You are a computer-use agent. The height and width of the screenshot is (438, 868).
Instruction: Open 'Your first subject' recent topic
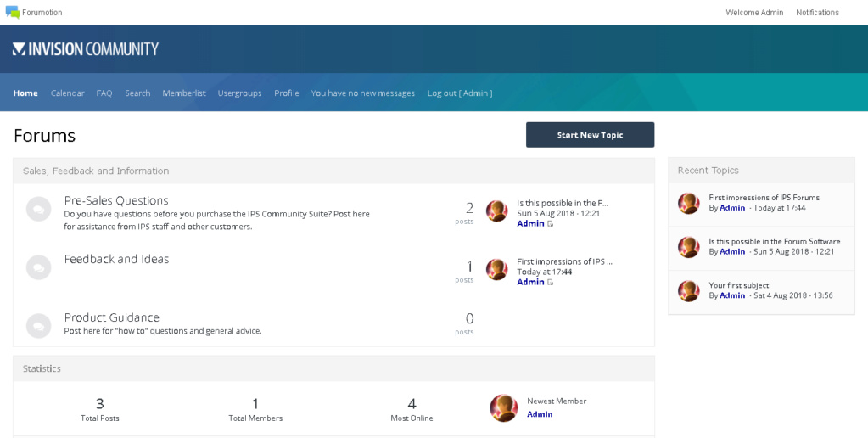point(738,285)
